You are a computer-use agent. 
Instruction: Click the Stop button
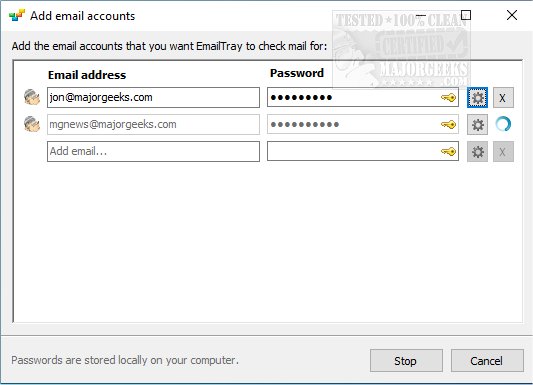coord(406,361)
